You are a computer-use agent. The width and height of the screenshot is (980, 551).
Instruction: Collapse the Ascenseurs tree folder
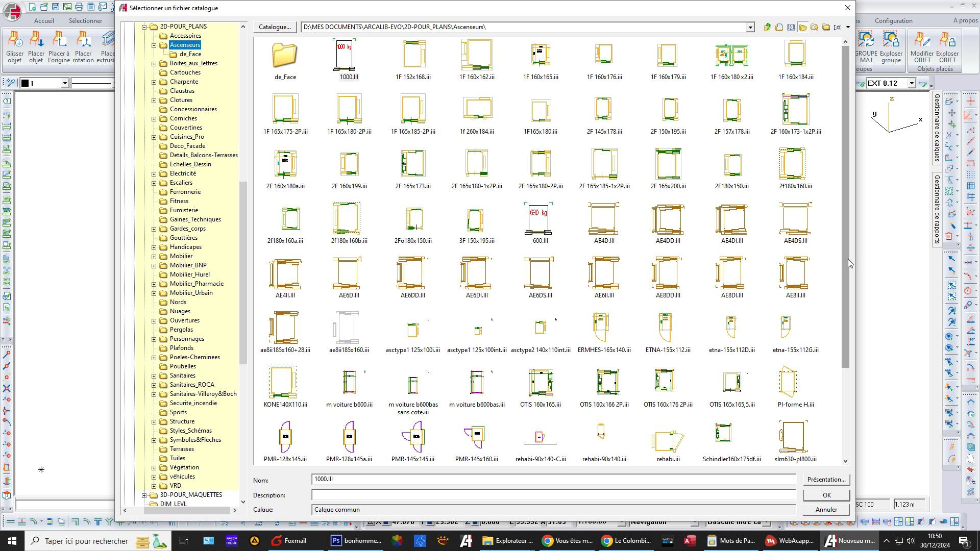pos(154,45)
